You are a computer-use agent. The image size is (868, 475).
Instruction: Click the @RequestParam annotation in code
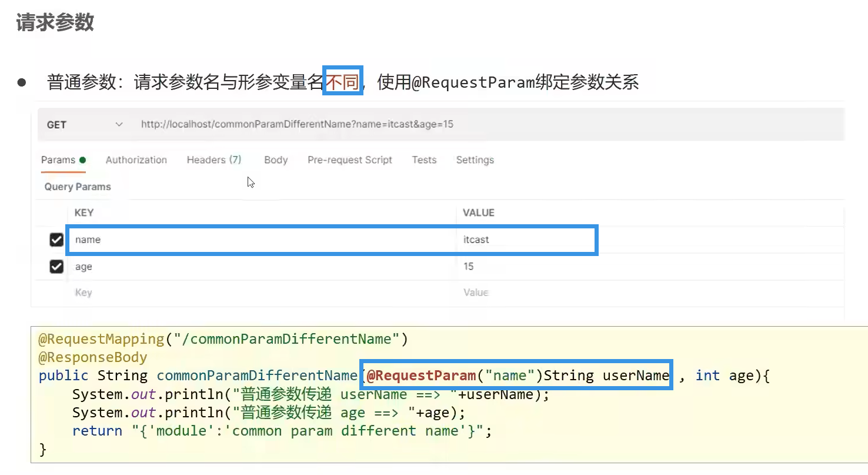click(x=421, y=376)
